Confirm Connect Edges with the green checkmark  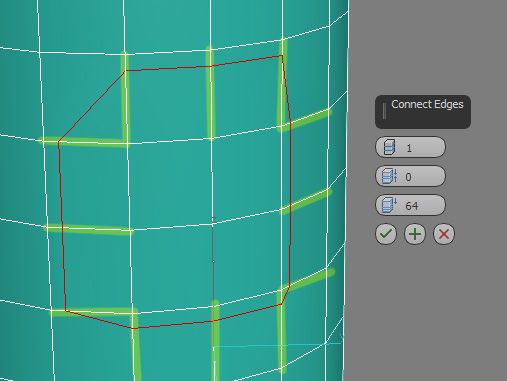tap(386, 234)
